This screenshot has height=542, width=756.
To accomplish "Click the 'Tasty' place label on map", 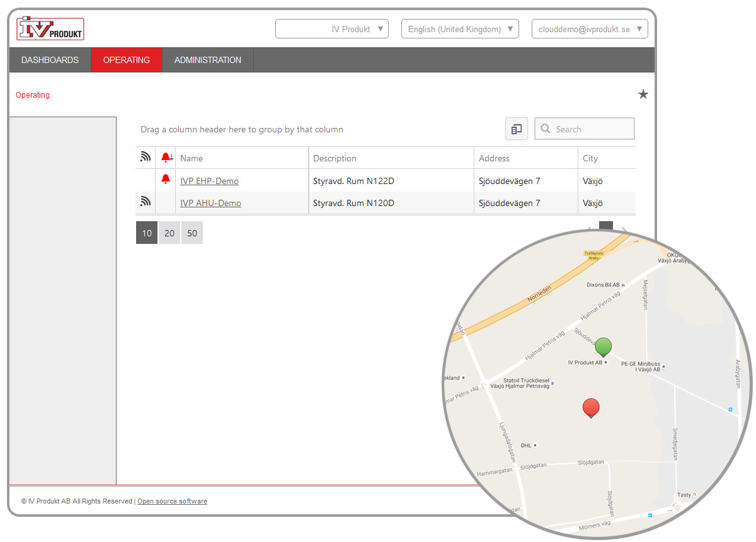I will click(x=684, y=495).
